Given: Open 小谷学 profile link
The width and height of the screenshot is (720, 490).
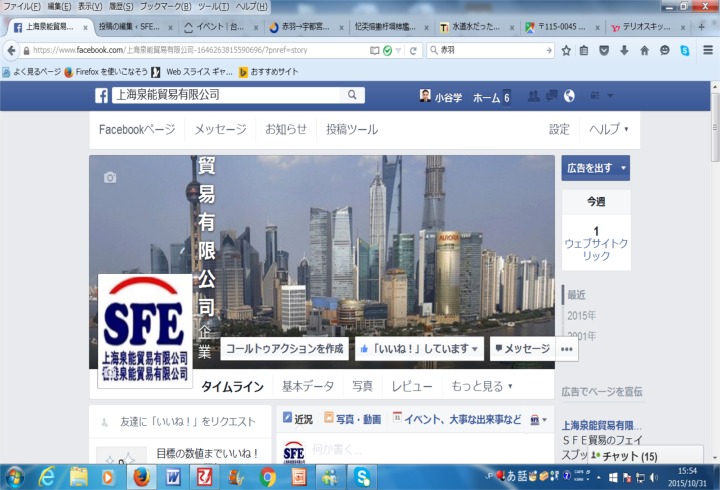Looking at the screenshot, I should [441, 96].
